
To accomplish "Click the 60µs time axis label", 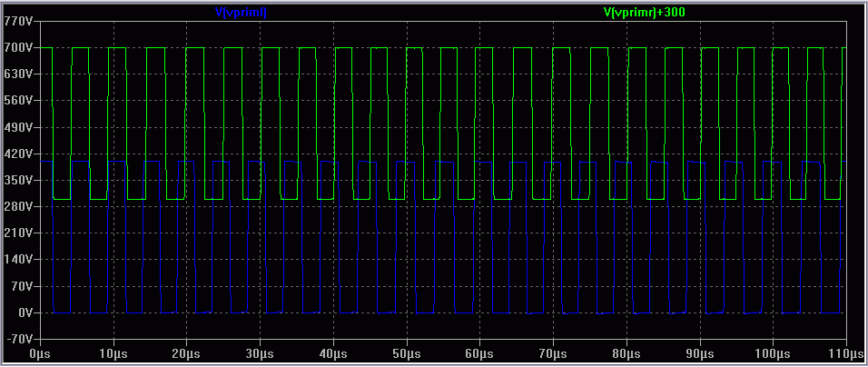I will (x=479, y=352).
